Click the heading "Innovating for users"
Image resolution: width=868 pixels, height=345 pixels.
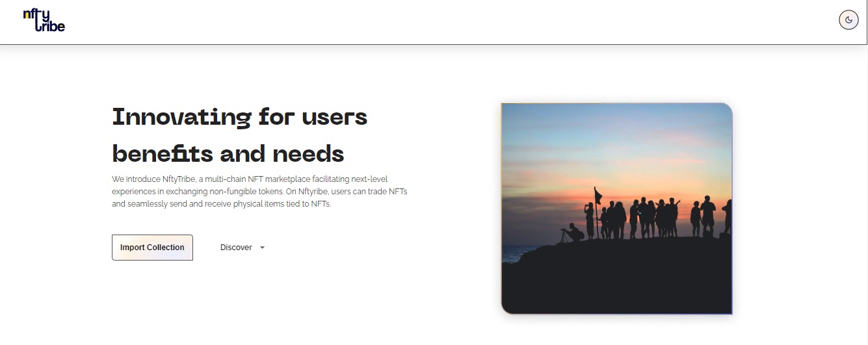(240, 118)
